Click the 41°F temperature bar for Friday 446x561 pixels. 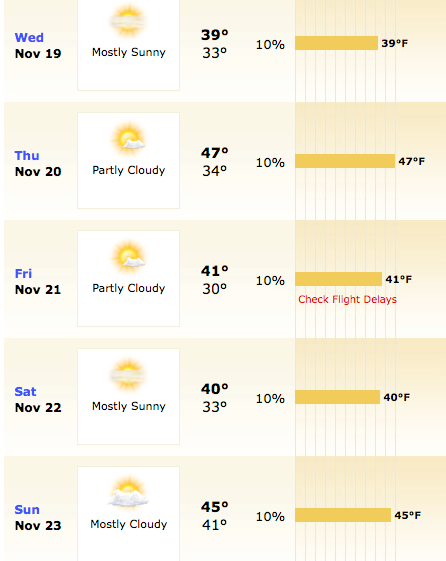pos(339,279)
